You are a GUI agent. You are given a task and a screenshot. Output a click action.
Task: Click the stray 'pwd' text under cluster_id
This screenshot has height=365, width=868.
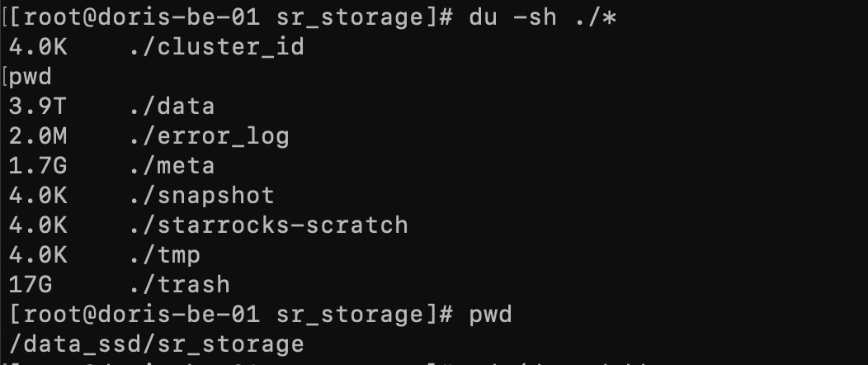(x=31, y=77)
